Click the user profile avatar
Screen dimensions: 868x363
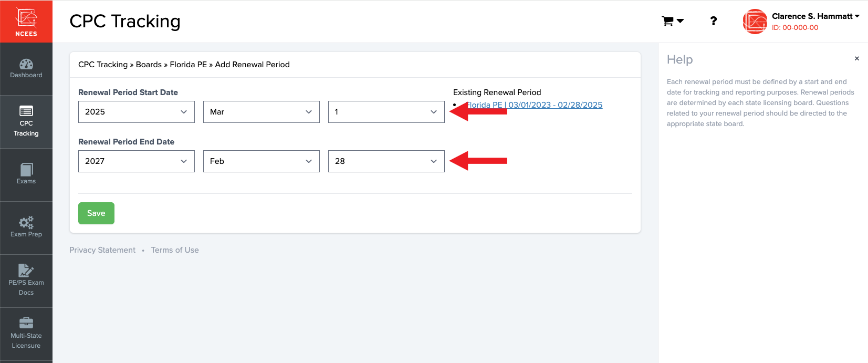coord(755,22)
